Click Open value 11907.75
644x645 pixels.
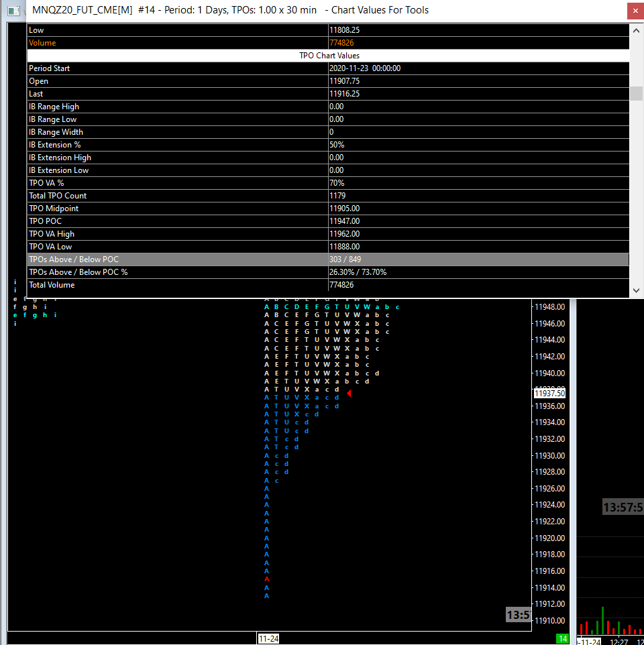(x=344, y=81)
